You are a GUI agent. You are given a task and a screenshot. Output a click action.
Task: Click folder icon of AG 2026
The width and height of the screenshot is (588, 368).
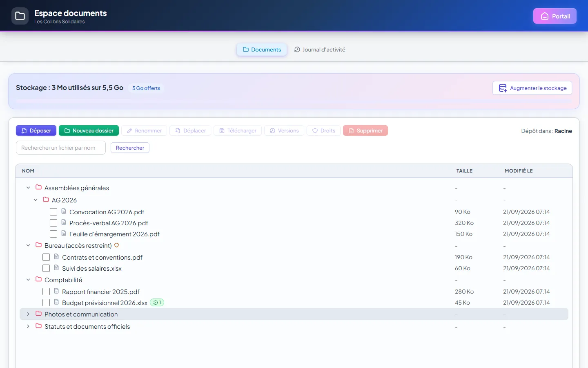pyautogui.click(x=46, y=200)
